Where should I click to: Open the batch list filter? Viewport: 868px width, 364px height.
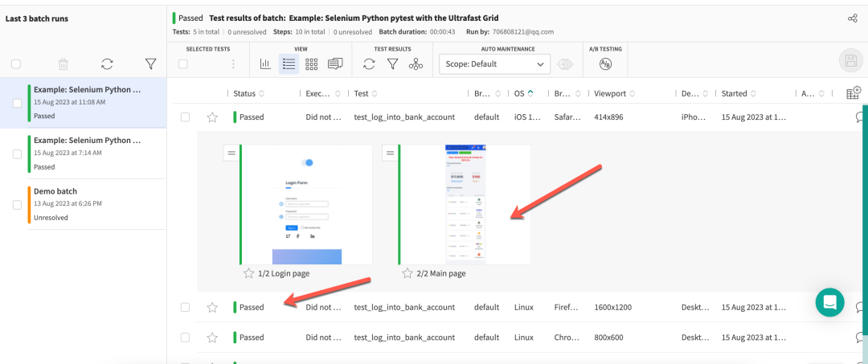[150, 64]
